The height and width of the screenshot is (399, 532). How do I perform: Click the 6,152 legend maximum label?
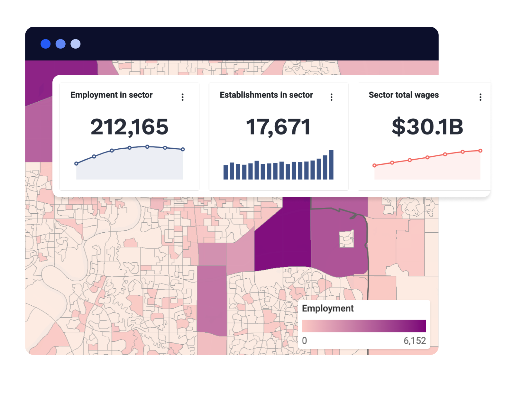point(415,340)
